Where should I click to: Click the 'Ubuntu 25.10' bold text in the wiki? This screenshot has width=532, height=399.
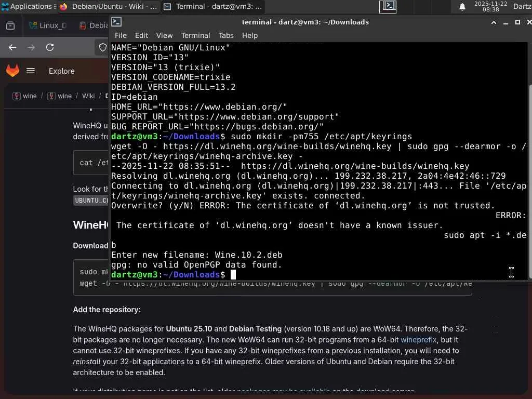coord(189,329)
